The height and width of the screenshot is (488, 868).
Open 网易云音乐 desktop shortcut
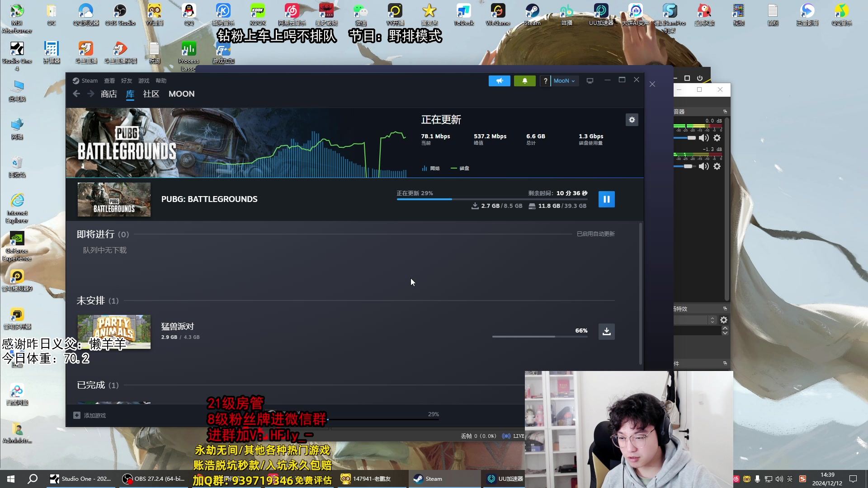pos(292,15)
